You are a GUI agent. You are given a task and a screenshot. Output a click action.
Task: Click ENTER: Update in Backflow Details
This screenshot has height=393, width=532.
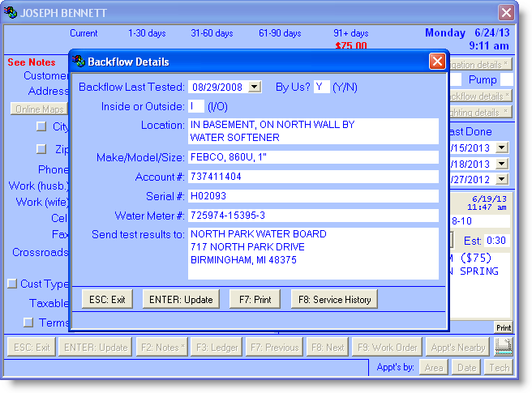pyautogui.click(x=180, y=300)
